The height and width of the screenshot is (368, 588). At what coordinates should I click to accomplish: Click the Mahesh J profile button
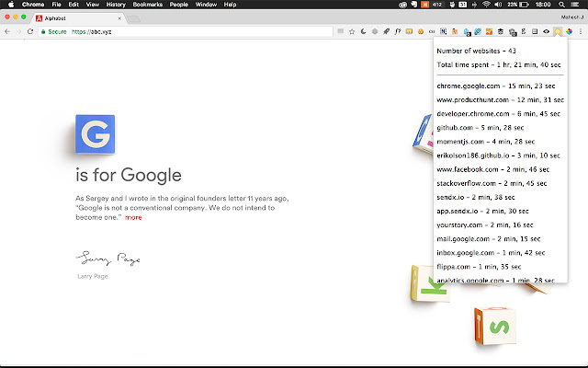point(572,17)
